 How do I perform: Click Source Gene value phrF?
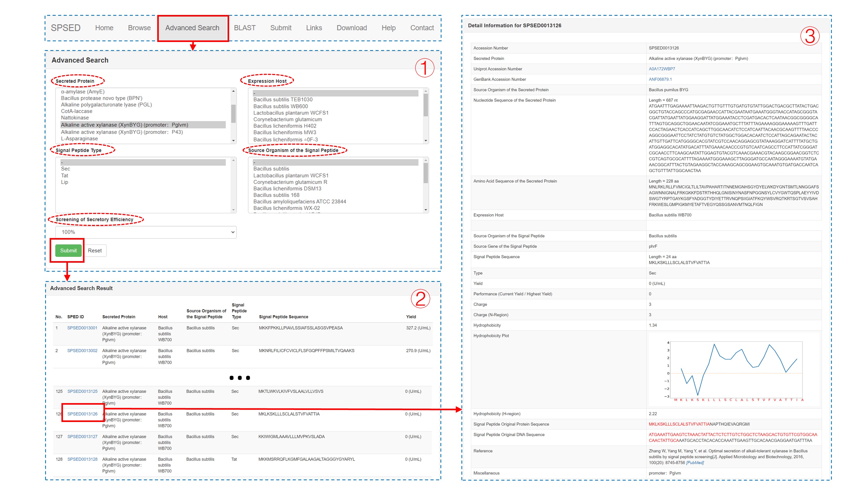(653, 246)
